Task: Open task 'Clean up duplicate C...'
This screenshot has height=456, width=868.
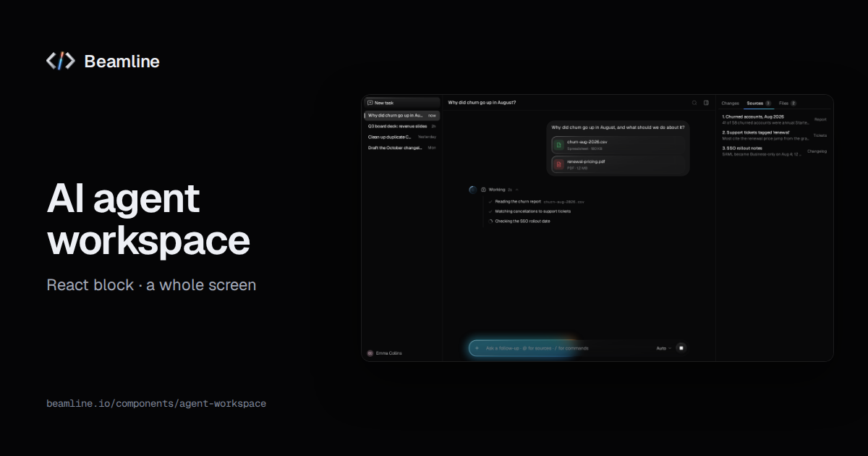Action: click(x=402, y=137)
